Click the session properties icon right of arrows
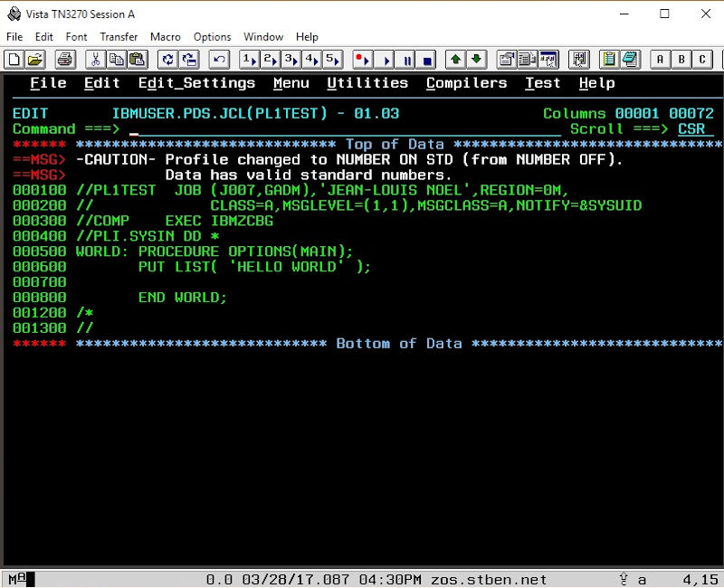This screenshot has width=724, height=588. click(x=507, y=60)
